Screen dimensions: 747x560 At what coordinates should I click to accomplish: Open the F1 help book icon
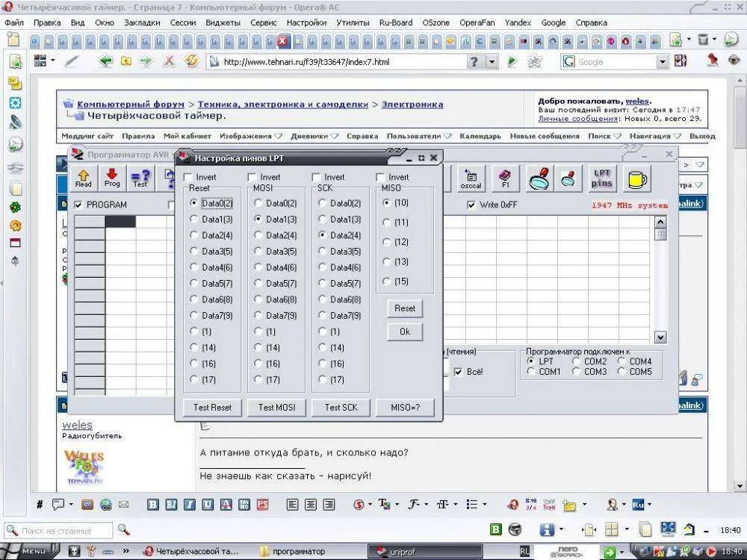[506, 179]
